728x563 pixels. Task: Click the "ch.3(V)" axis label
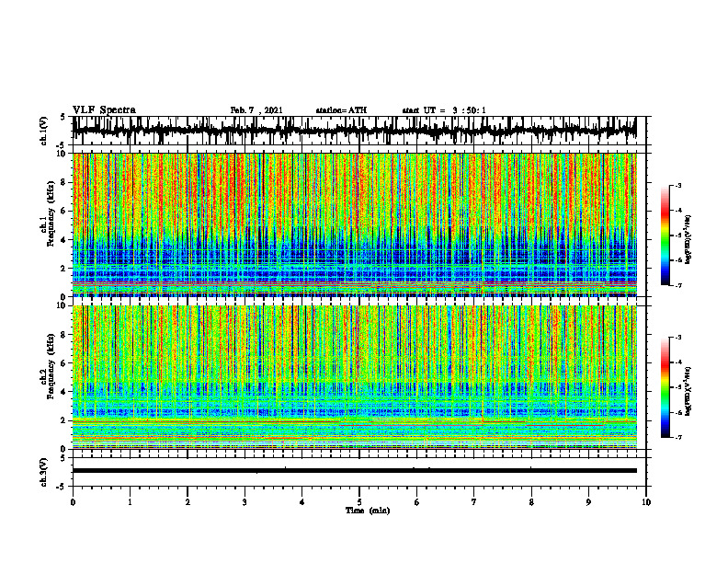44,473
